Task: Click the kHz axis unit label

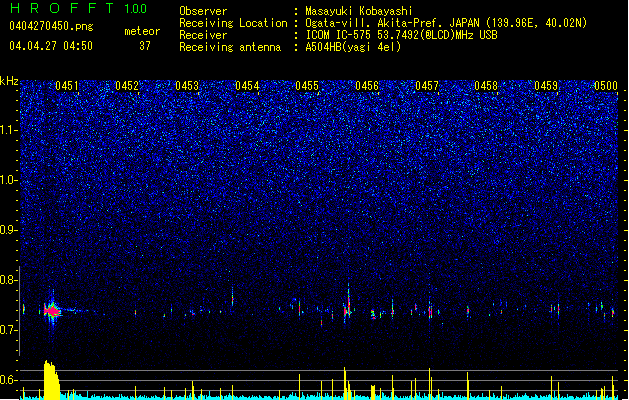Action: pyautogui.click(x=9, y=81)
